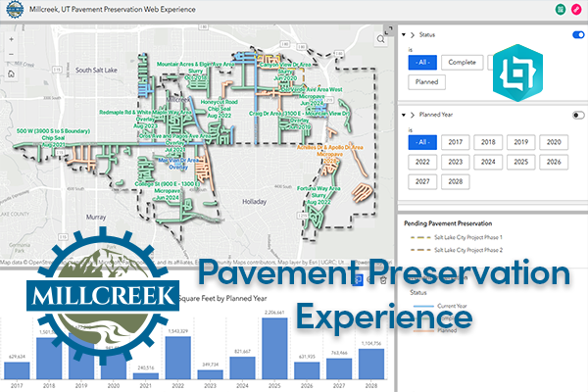
Task: Click the 2027 chart bar
Action: point(339,368)
